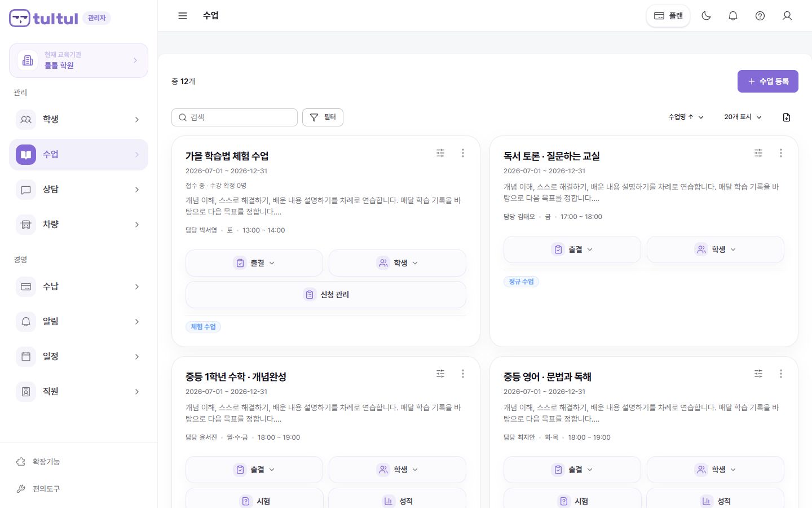
Task: Open more options for 독서 토론 card
Action: pyautogui.click(x=781, y=153)
